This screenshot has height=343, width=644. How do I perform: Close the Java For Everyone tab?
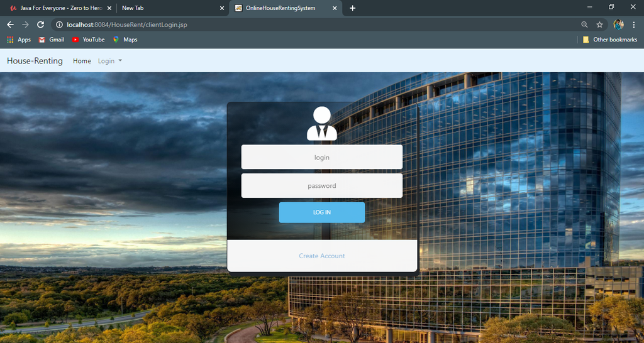[109, 8]
